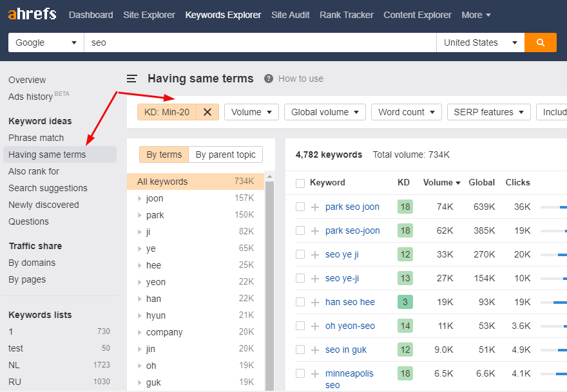Open the Volume filter dropdown

(x=251, y=112)
